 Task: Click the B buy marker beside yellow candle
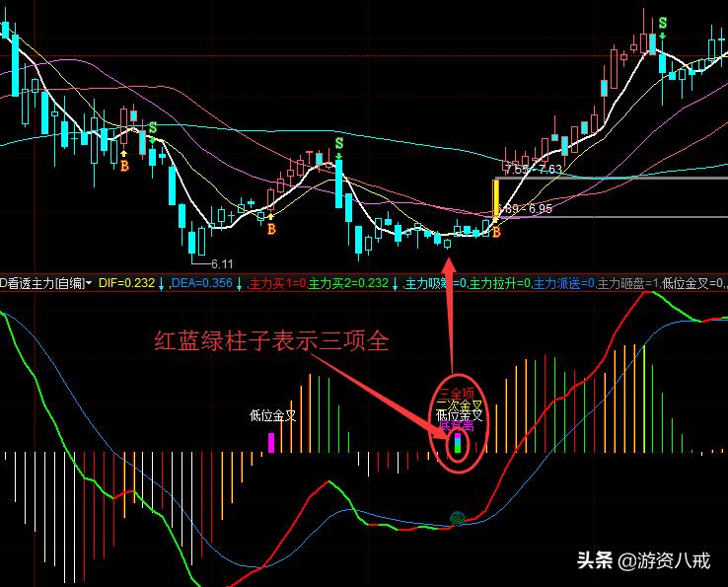tap(496, 232)
